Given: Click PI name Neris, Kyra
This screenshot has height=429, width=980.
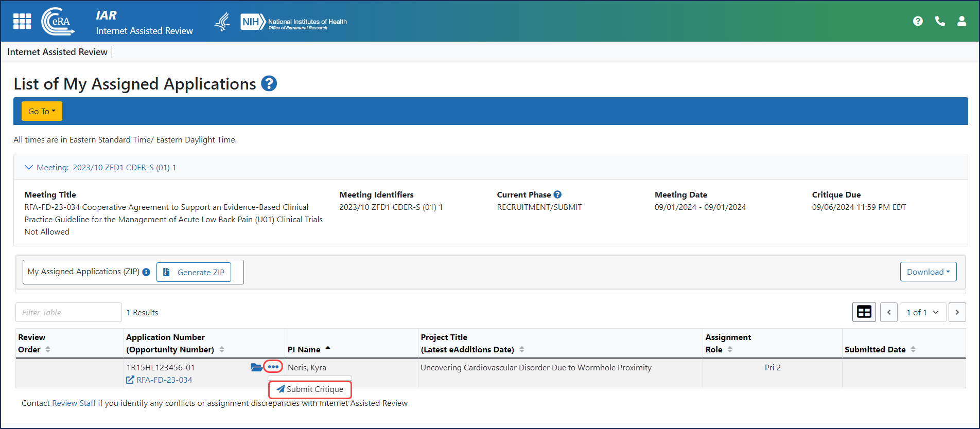Looking at the screenshot, I should (x=307, y=367).
